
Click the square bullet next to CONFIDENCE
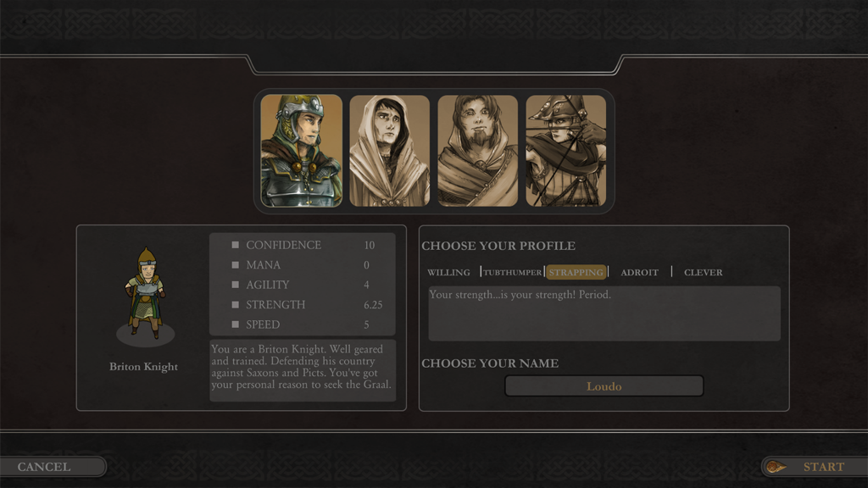[x=236, y=245]
